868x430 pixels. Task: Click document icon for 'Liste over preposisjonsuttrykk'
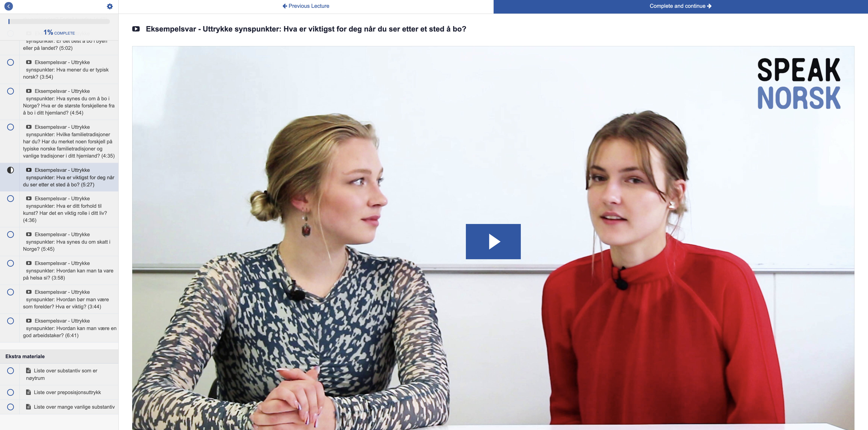[x=29, y=392]
